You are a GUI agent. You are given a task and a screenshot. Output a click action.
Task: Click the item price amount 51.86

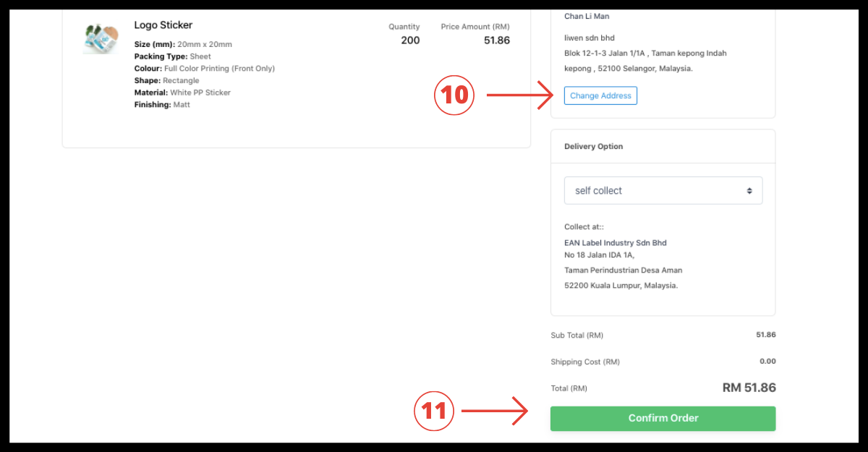tap(496, 40)
